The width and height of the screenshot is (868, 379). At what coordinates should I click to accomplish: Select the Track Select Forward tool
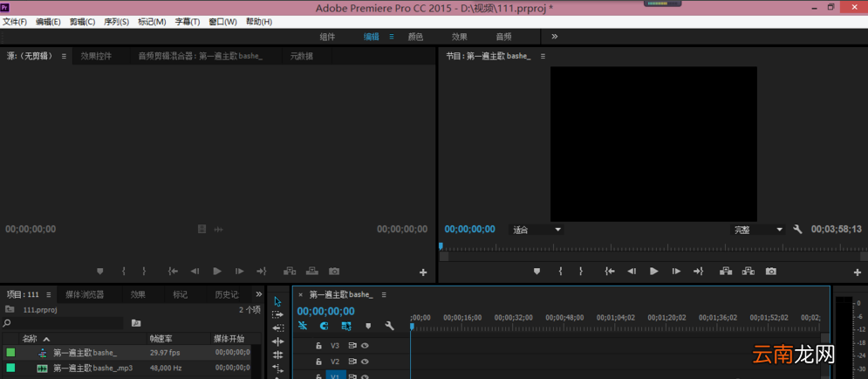point(278,314)
